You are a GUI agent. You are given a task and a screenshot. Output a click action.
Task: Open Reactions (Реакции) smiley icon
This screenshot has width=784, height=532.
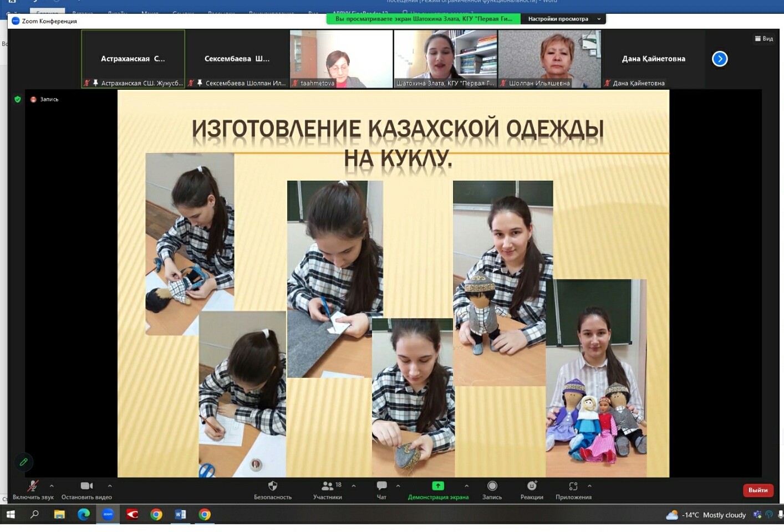[x=532, y=486]
